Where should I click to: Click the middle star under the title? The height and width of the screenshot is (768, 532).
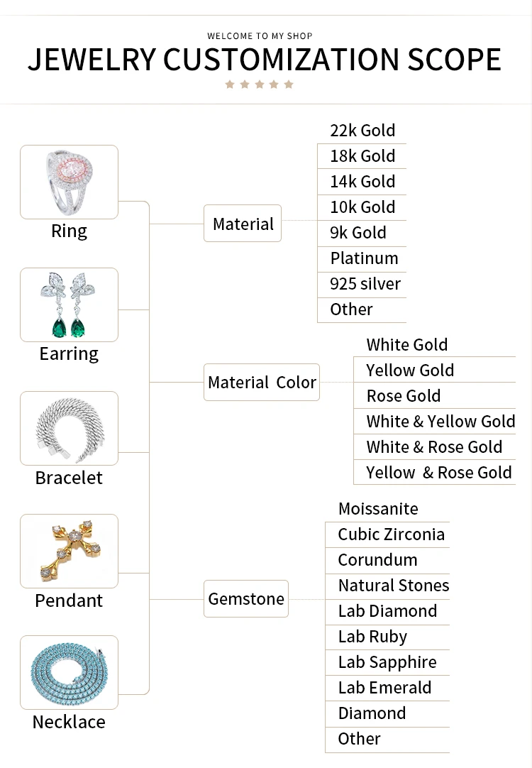pos(259,84)
